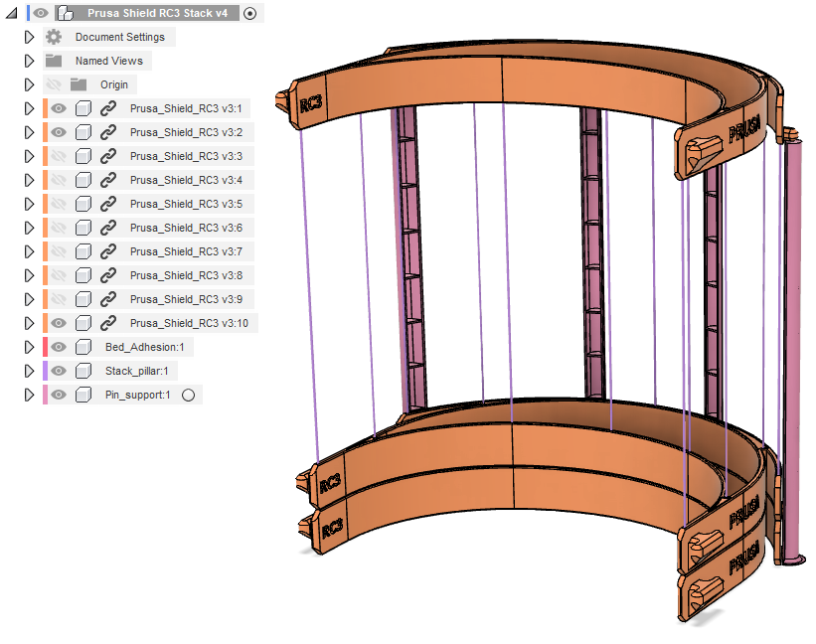Click the root assembly document icon
Image resolution: width=816 pixels, height=644 pixels.
[x=65, y=13]
